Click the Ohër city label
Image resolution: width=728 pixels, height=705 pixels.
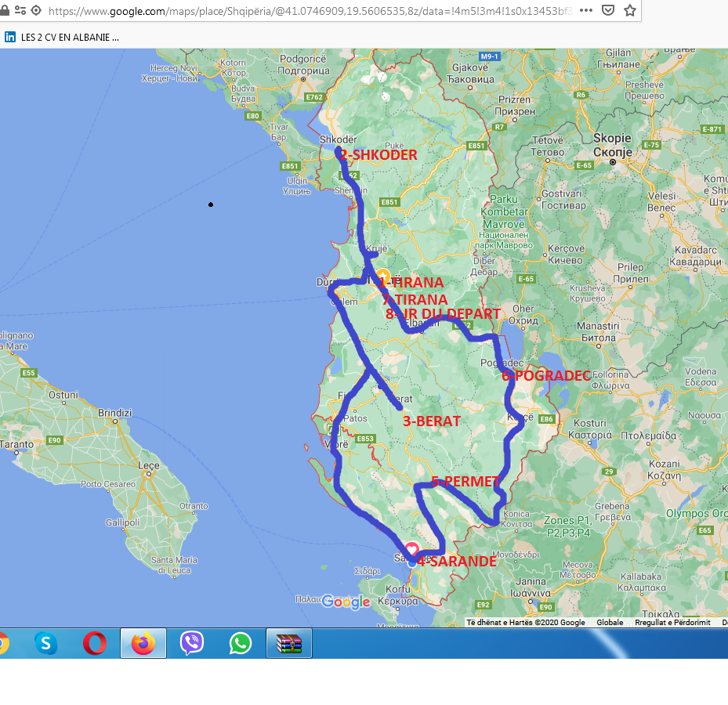coord(523,314)
